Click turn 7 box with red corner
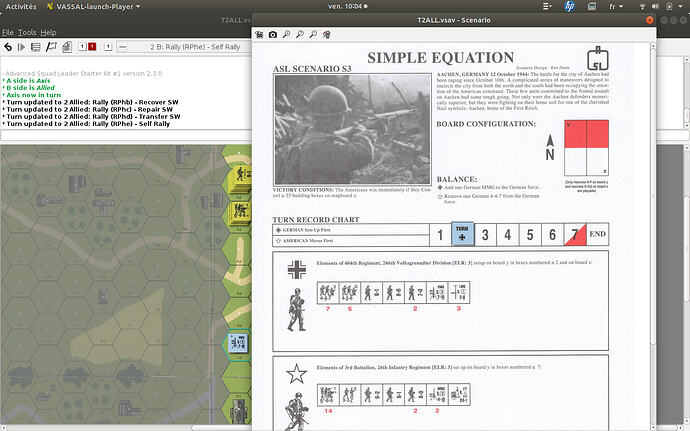Image resolution: width=690 pixels, height=431 pixels. [x=575, y=235]
